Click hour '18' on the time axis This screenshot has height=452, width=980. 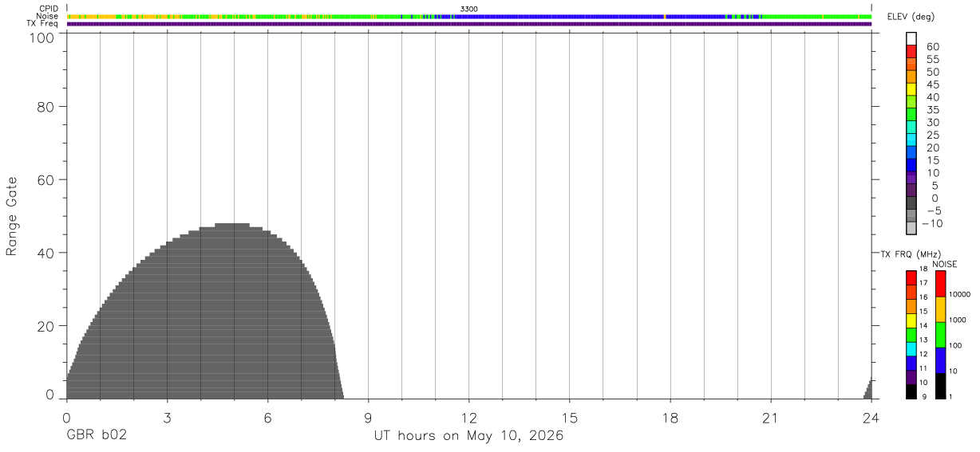coord(670,418)
